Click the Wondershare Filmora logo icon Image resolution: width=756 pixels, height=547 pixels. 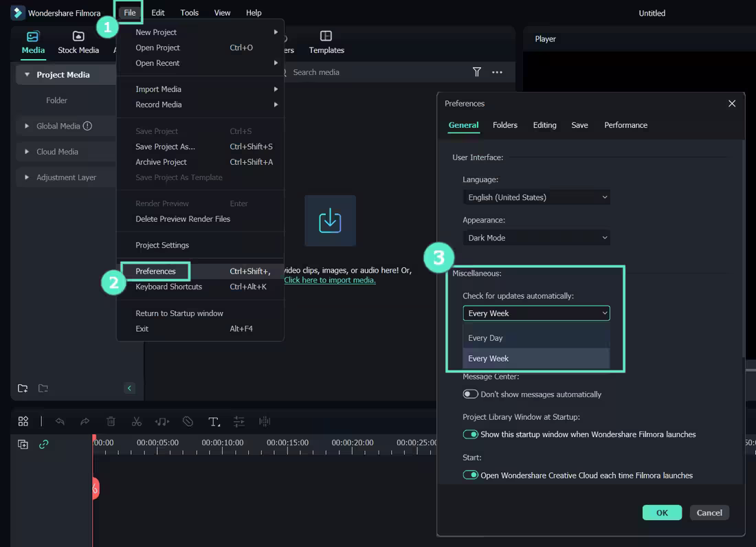coord(18,12)
